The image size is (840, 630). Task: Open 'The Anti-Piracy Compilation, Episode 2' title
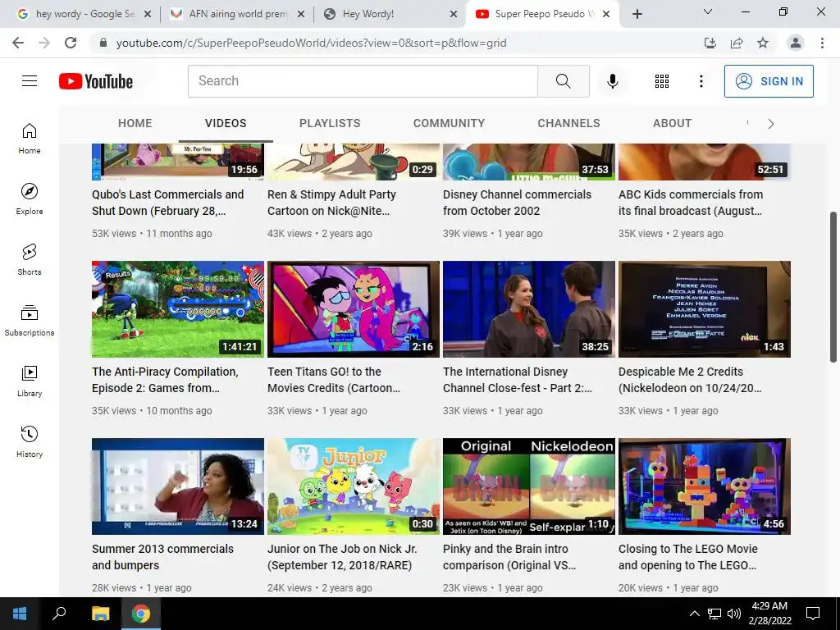tap(165, 380)
